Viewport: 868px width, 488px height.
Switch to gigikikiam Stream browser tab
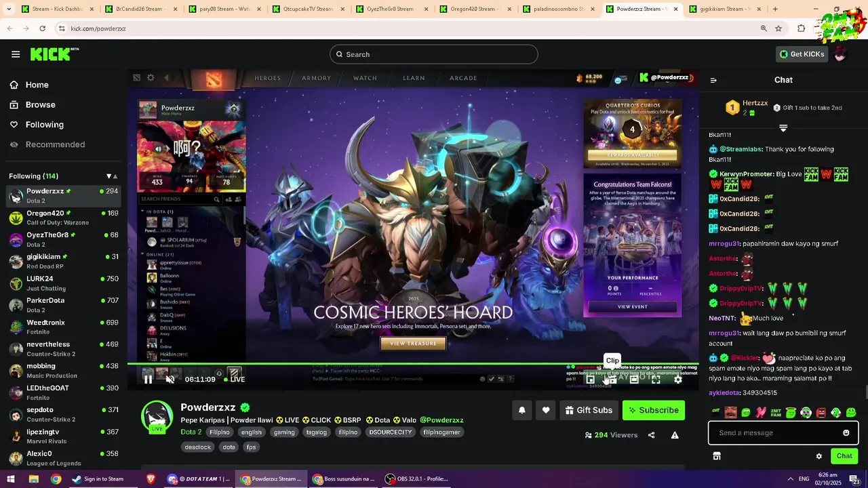(725, 9)
